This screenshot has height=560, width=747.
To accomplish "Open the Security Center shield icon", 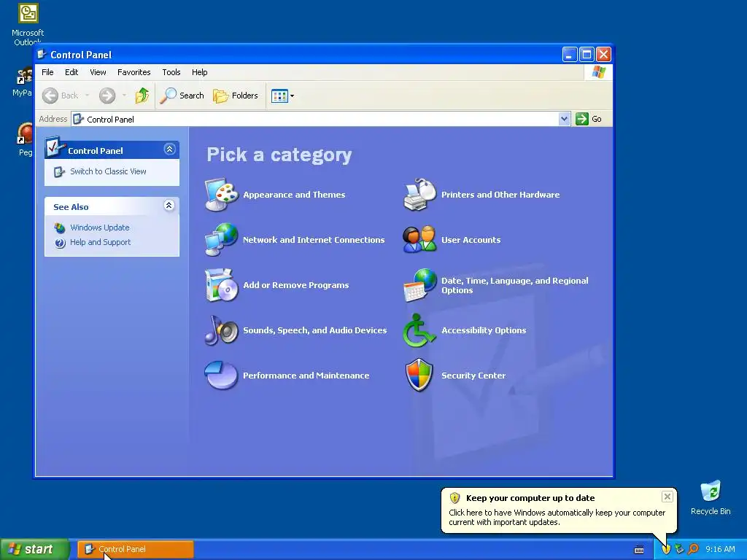I will (x=419, y=376).
